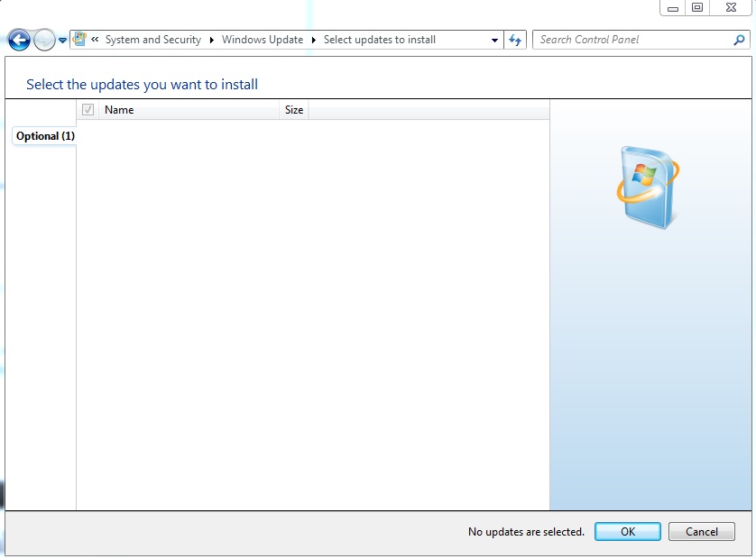Click the magnifying glass search icon
756x559 pixels.
tap(739, 40)
